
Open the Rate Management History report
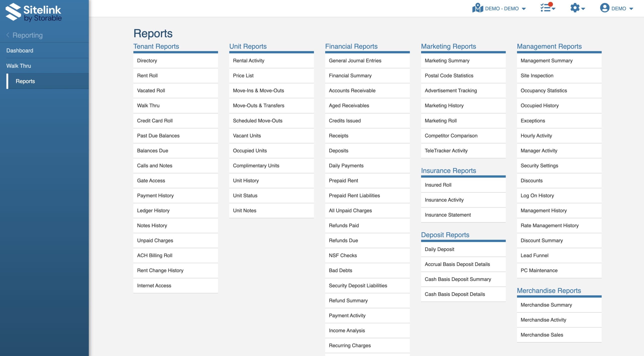pos(549,226)
